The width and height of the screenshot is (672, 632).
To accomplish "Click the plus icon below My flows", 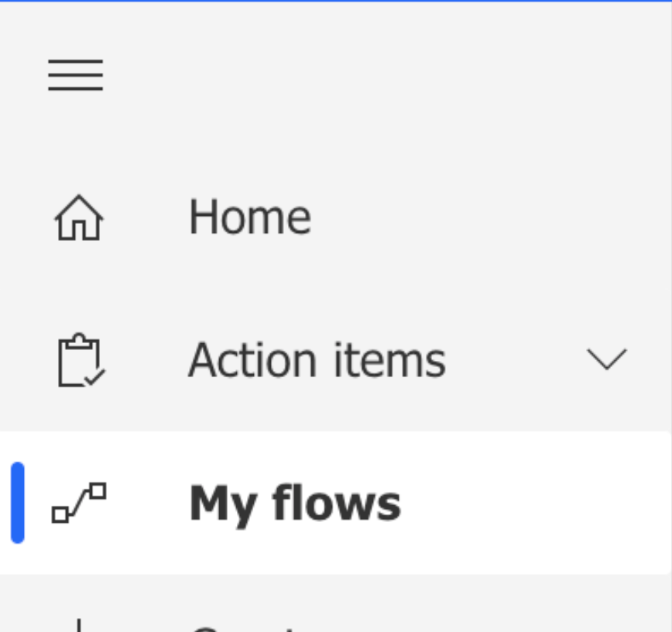I will pyautogui.click(x=79, y=625).
